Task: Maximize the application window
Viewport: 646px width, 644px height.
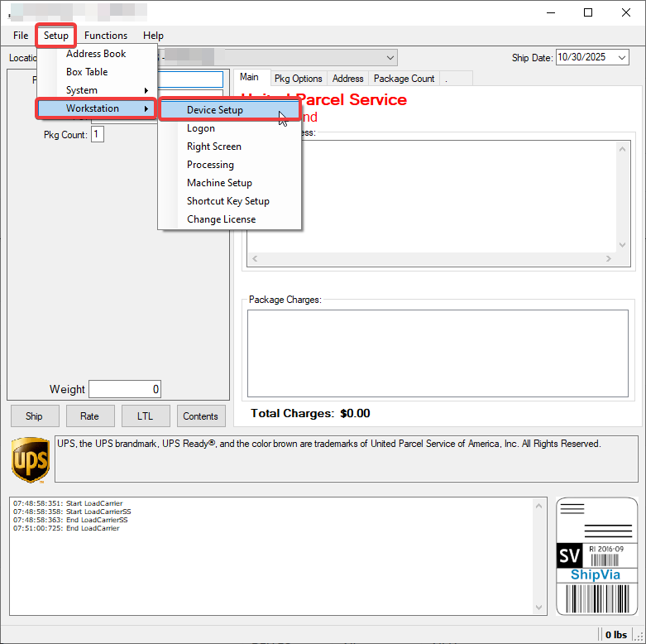Action: click(588, 12)
